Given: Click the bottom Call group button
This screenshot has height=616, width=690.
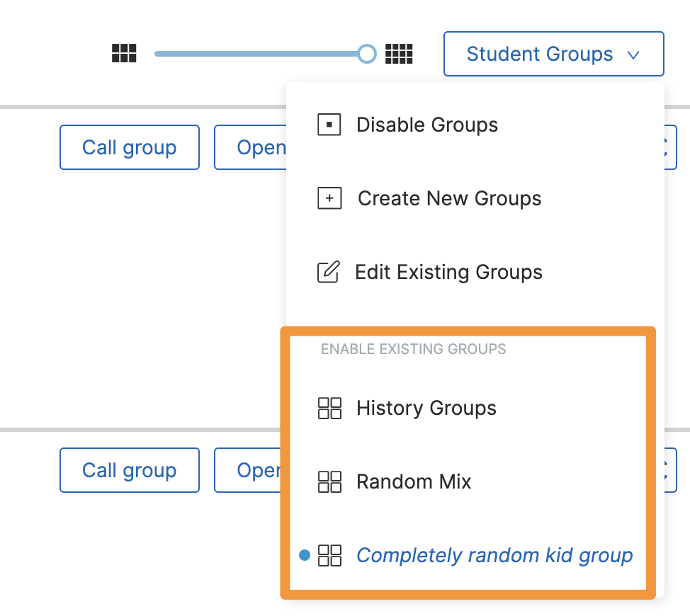Looking at the screenshot, I should (129, 470).
